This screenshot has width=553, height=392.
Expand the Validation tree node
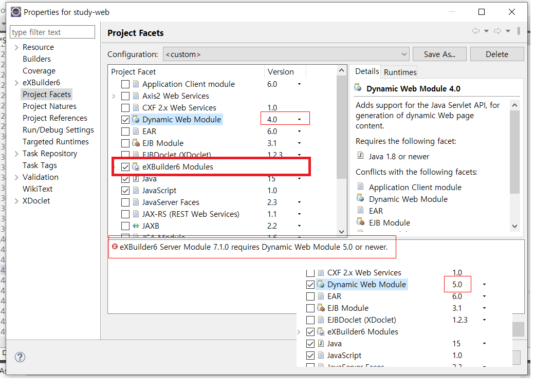pos(16,177)
